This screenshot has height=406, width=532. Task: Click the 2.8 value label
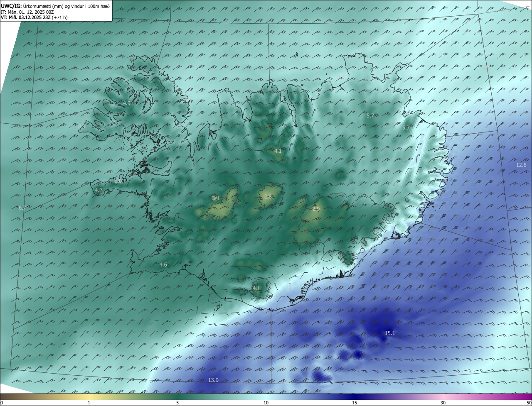268,197
